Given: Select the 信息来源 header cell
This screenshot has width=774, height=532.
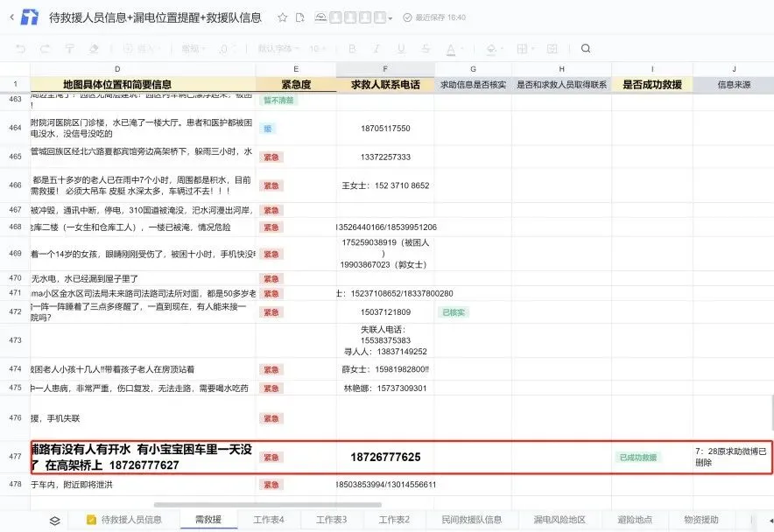Looking at the screenshot, I should click(734, 84).
